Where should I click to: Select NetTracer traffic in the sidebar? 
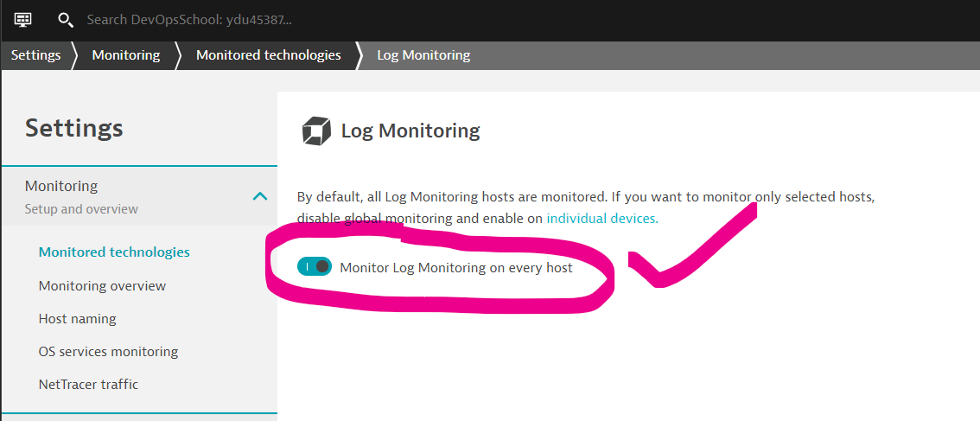(88, 384)
